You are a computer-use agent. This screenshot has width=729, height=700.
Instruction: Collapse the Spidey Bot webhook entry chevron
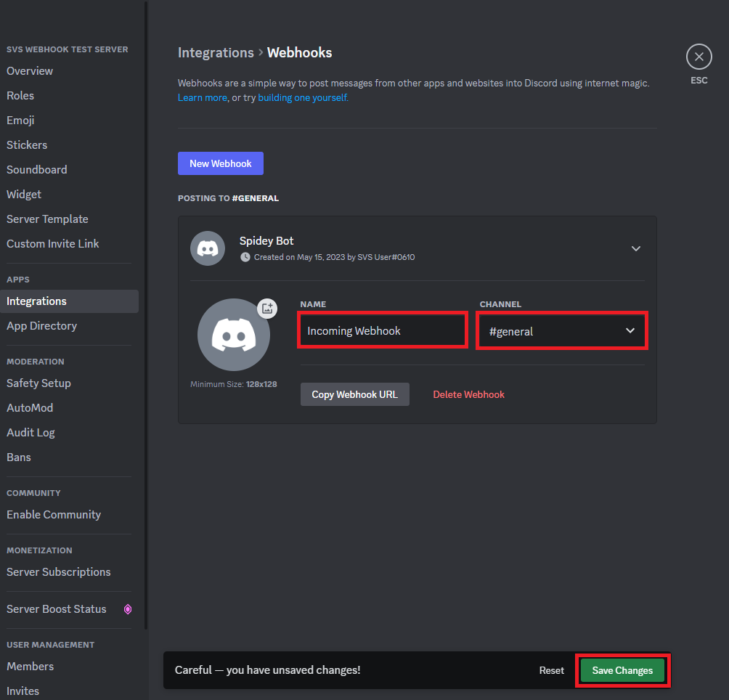636,248
